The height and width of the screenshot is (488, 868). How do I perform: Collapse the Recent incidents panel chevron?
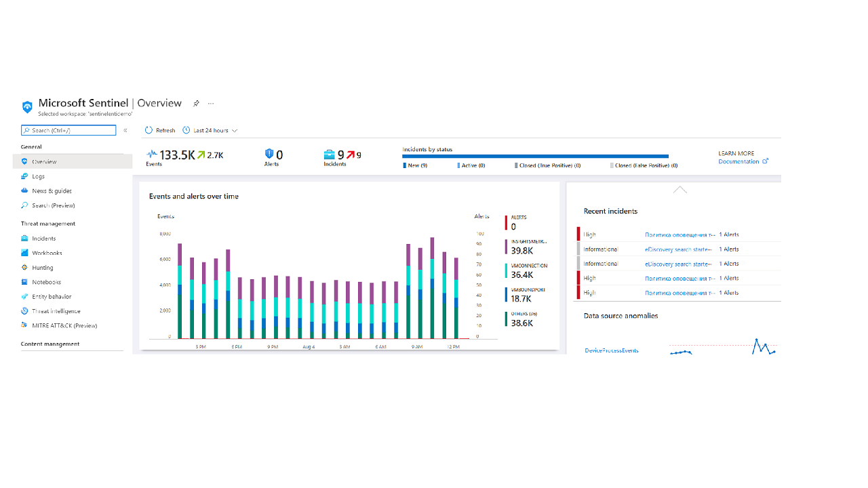pos(679,190)
